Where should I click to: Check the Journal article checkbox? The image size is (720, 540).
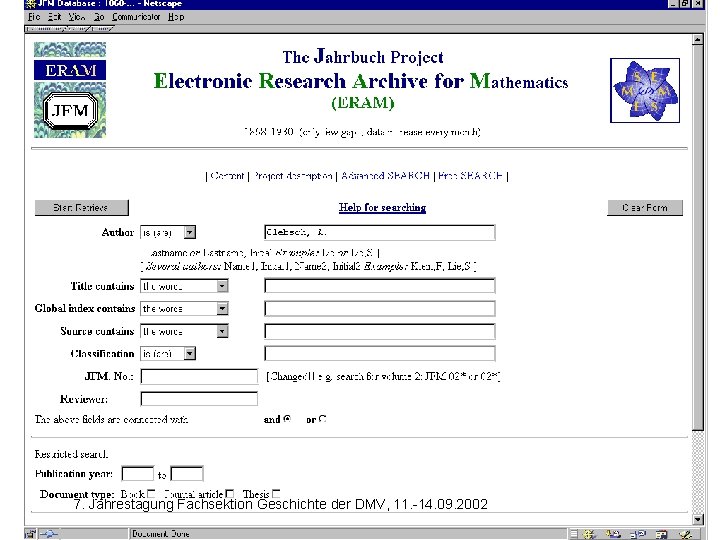230,494
